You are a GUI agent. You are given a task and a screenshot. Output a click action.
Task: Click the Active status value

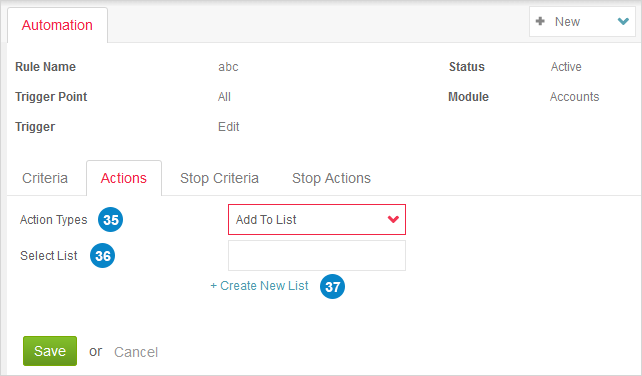[x=566, y=67]
